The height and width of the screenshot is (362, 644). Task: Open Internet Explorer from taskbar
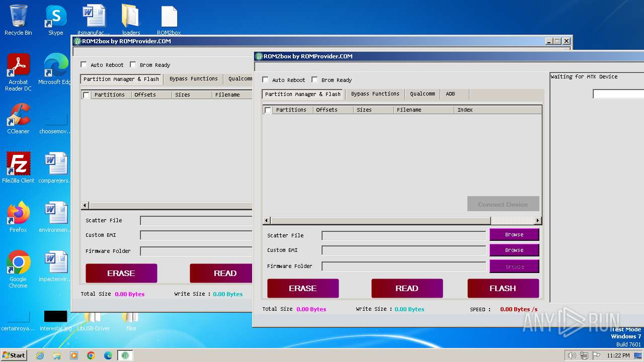pyautogui.click(x=40, y=355)
